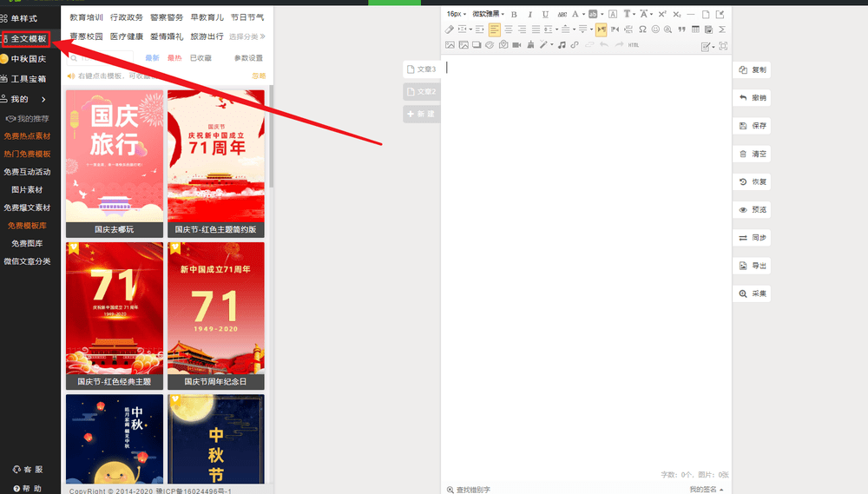Toggle left-to-right text direction
This screenshot has width=868, height=494.
click(x=602, y=30)
